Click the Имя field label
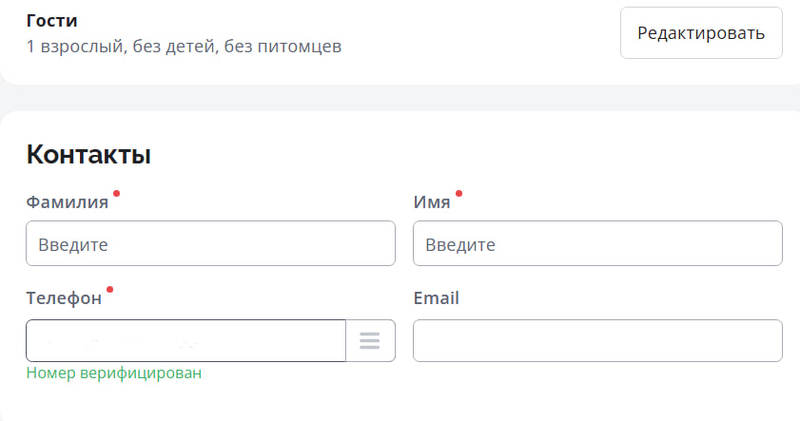The image size is (800, 421). [431, 202]
